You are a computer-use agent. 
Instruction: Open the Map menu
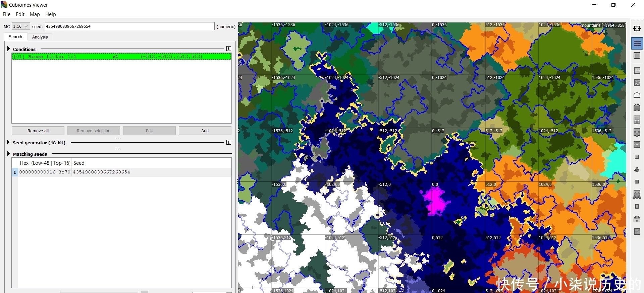pos(35,14)
